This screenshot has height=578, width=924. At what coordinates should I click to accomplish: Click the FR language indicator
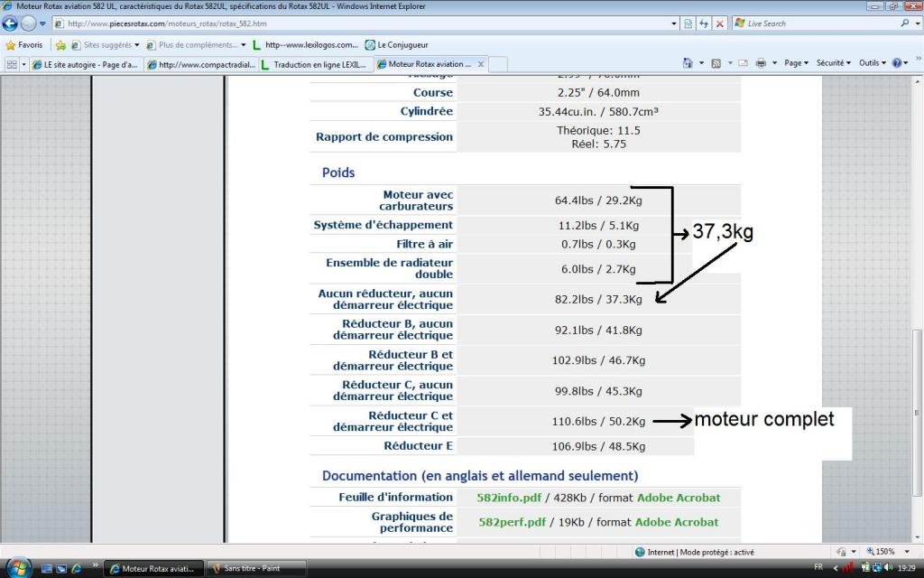coord(818,567)
